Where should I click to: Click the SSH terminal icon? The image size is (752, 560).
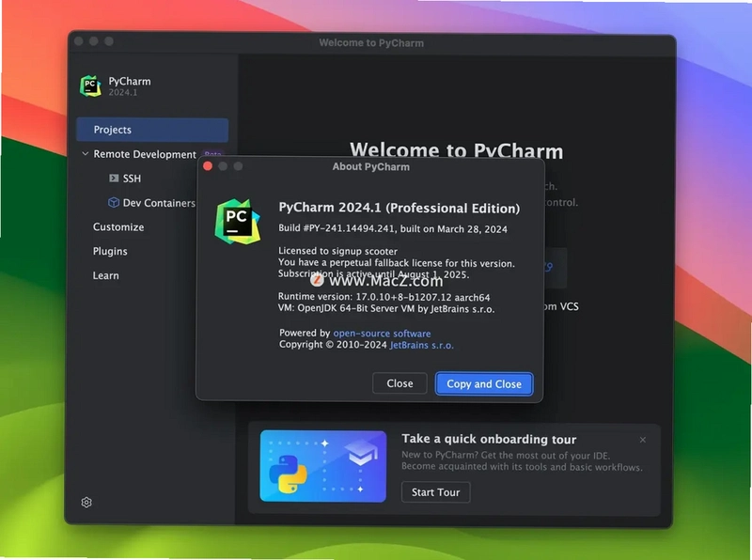[114, 179]
